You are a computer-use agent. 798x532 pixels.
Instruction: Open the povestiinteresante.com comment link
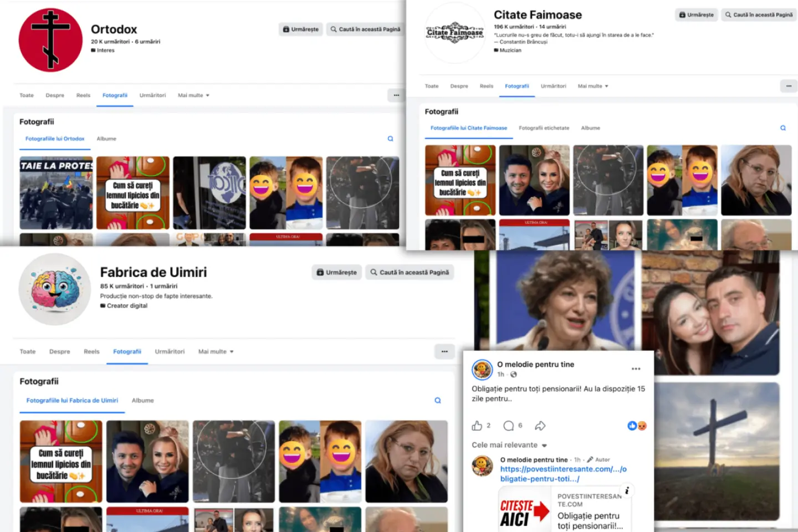[x=563, y=474]
